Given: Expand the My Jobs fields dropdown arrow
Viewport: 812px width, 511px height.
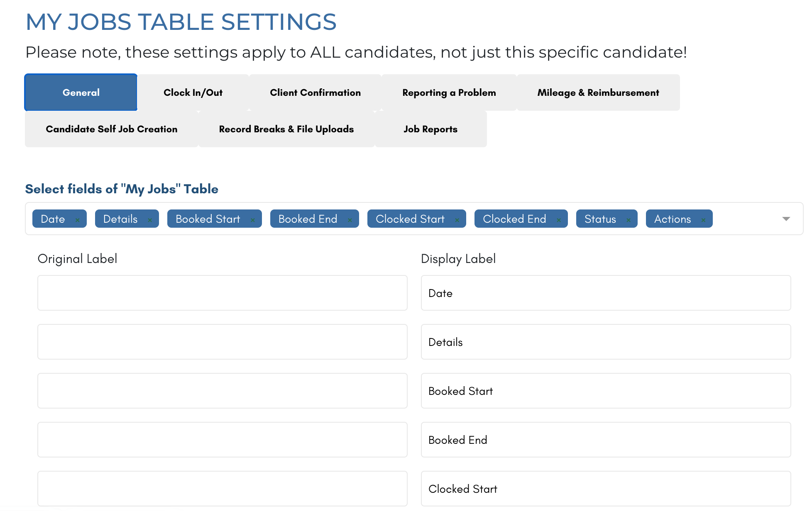Looking at the screenshot, I should click(x=785, y=219).
